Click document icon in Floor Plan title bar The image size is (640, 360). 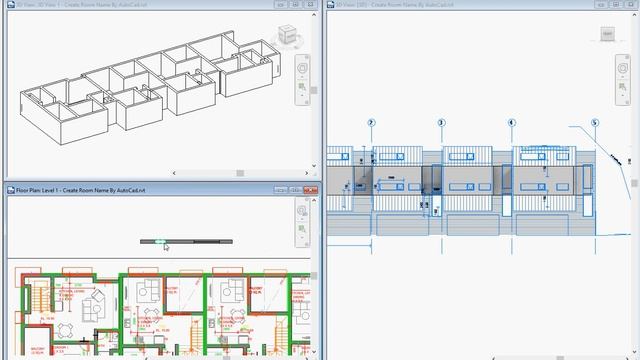(11, 190)
